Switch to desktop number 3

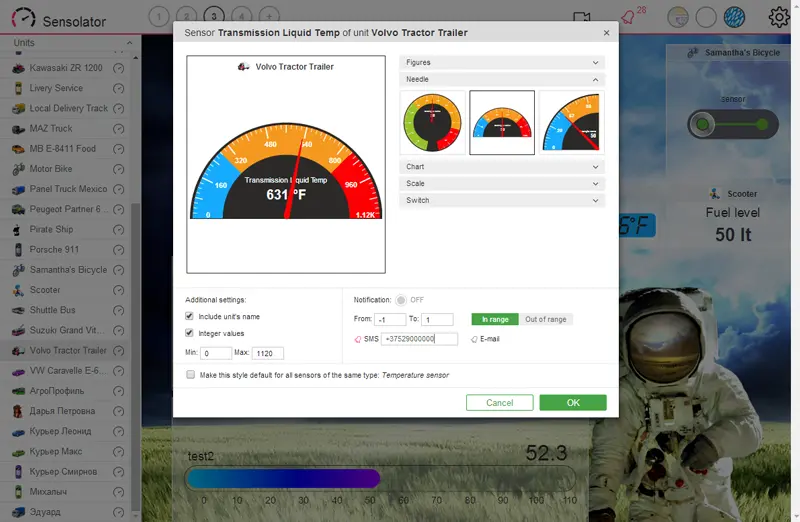pyautogui.click(x=214, y=16)
